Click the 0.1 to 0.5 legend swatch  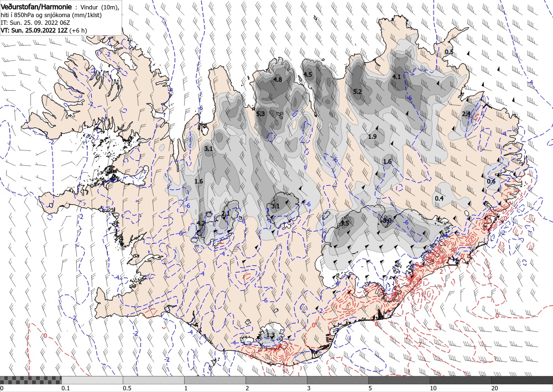92,380
